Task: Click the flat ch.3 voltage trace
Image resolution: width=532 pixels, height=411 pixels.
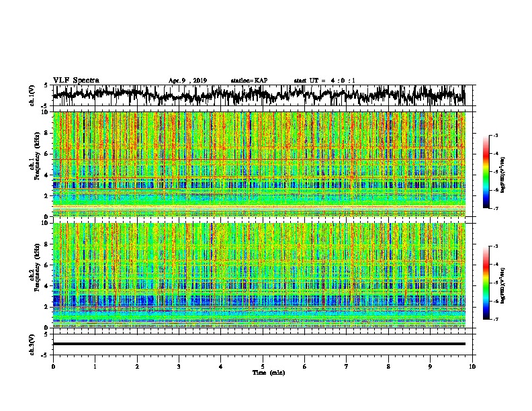Action: pos(259,344)
